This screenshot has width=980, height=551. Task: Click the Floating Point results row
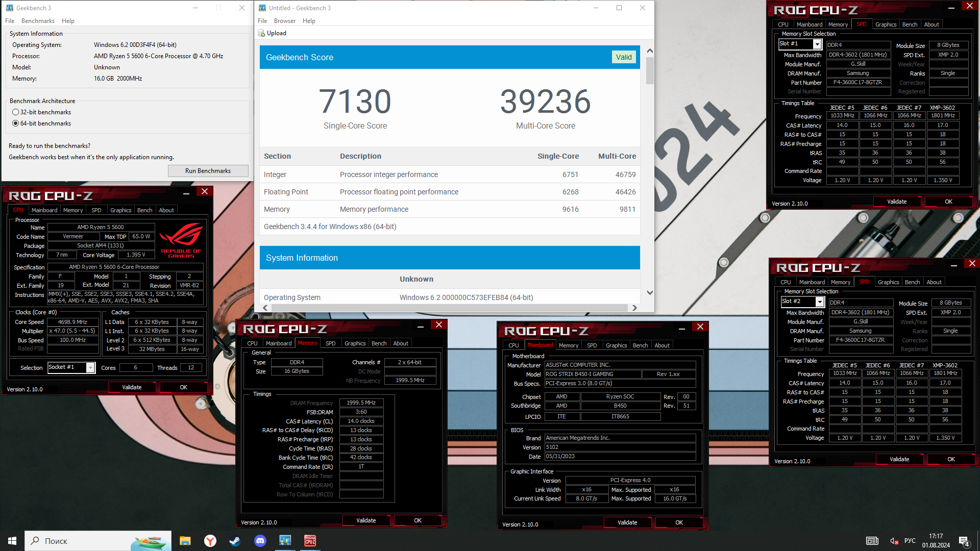tap(450, 192)
